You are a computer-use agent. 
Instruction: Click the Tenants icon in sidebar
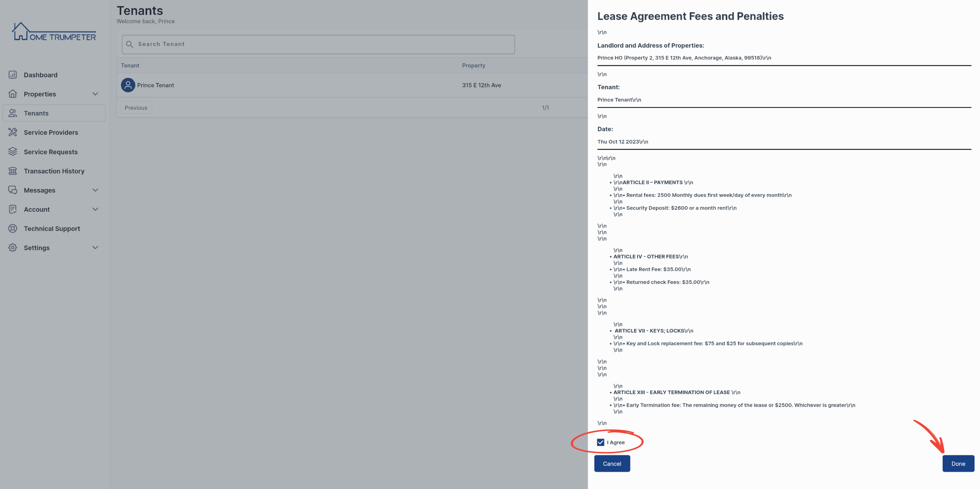[12, 113]
